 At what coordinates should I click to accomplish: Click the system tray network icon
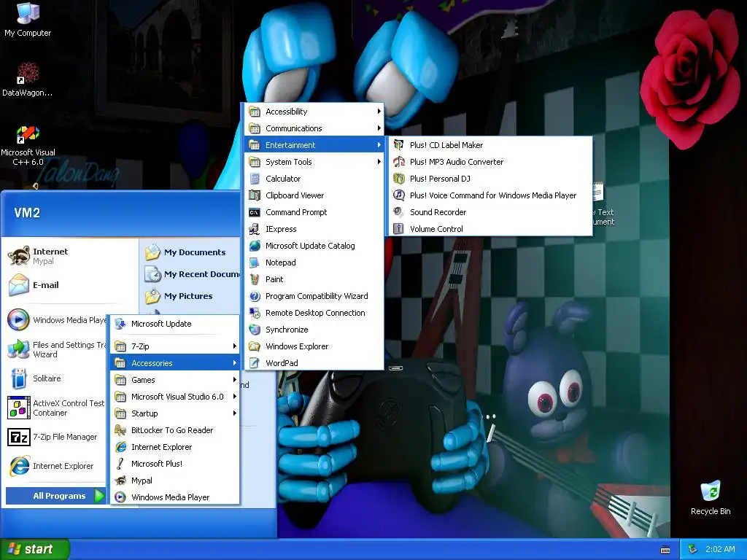(x=692, y=549)
